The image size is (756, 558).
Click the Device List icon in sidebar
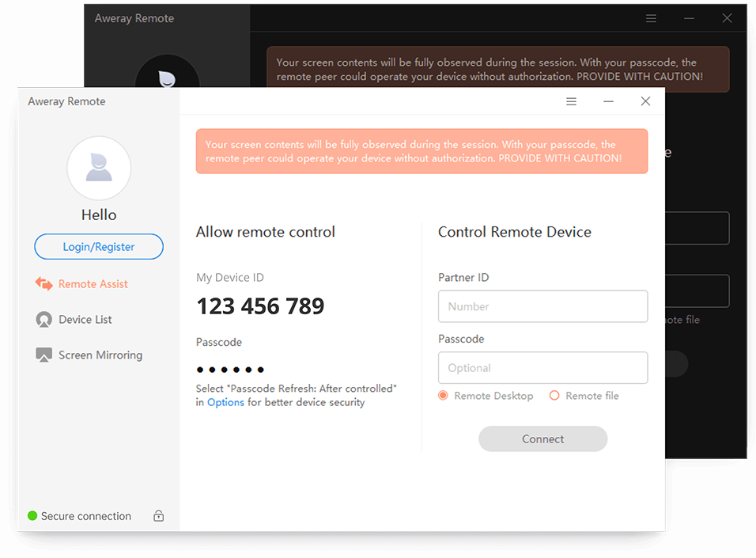point(43,320)
